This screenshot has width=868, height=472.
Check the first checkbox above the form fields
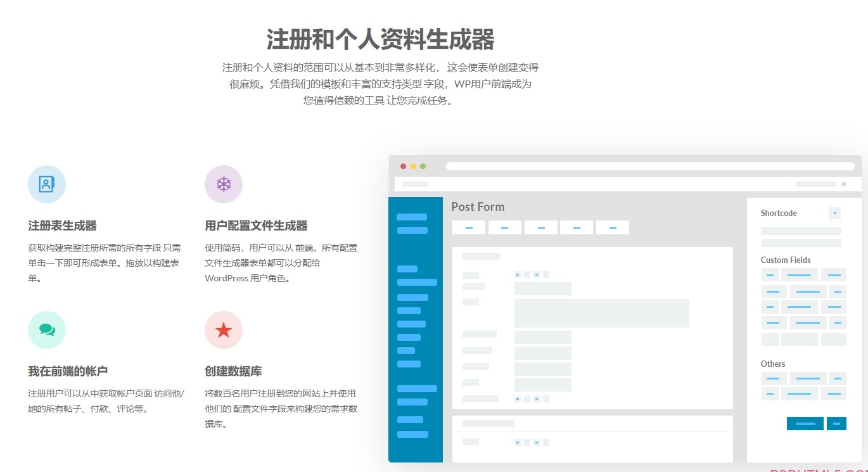[518, 274]
